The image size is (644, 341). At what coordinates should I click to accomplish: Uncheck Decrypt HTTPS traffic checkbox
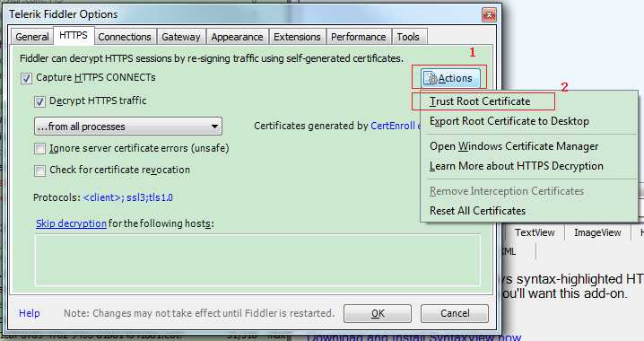click(39, 101)
